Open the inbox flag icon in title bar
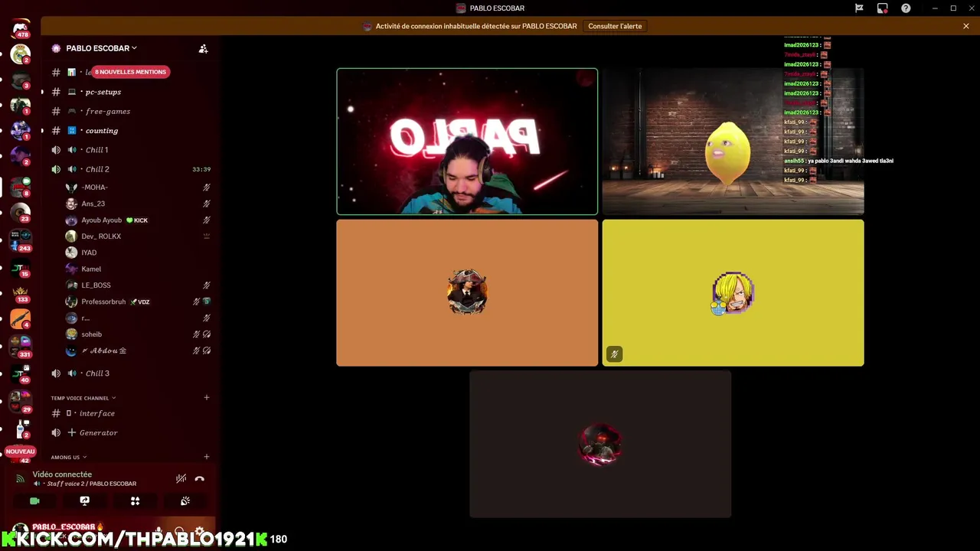This screenshot has height=551, width=980. pos(859,8)
